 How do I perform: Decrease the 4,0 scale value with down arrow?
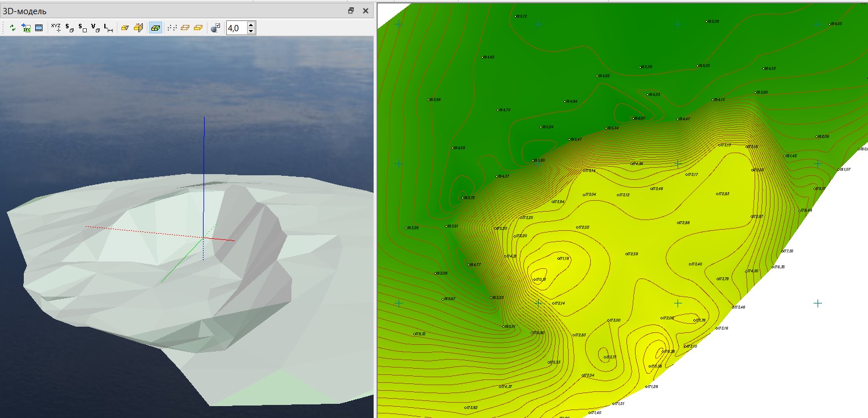251,31
